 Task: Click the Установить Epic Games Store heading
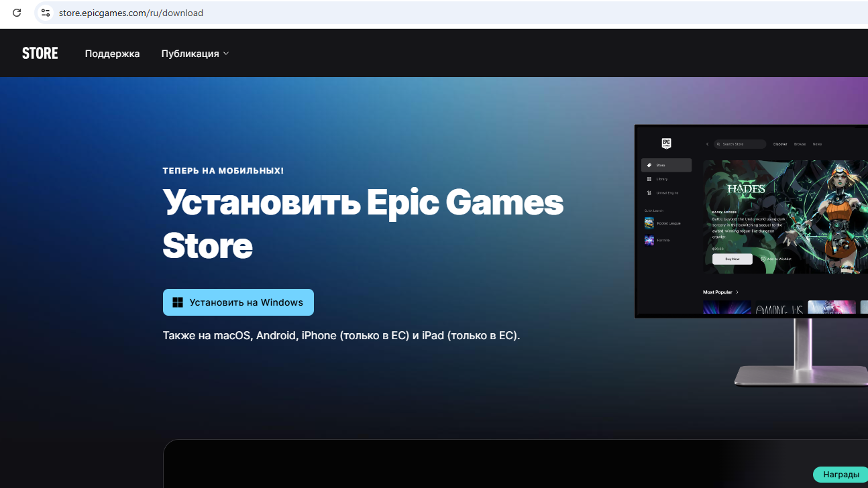click(x=363, y=223)
